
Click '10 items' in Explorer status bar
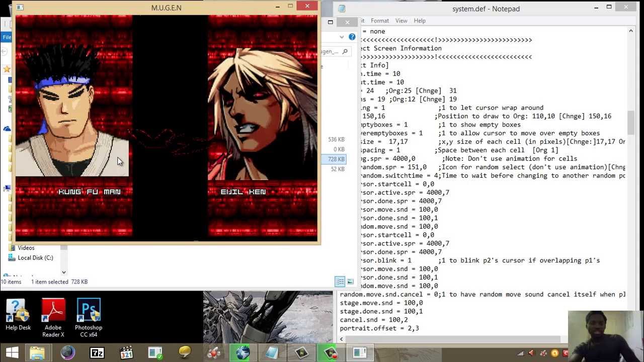click(11, 282)
